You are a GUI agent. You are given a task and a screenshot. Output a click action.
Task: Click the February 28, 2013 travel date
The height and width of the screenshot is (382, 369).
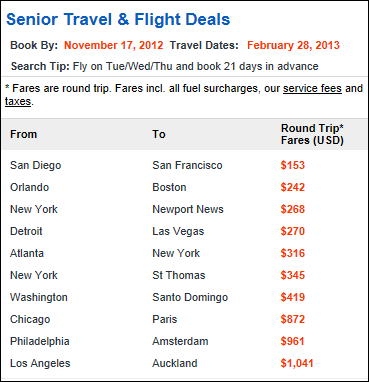(293, 45)
